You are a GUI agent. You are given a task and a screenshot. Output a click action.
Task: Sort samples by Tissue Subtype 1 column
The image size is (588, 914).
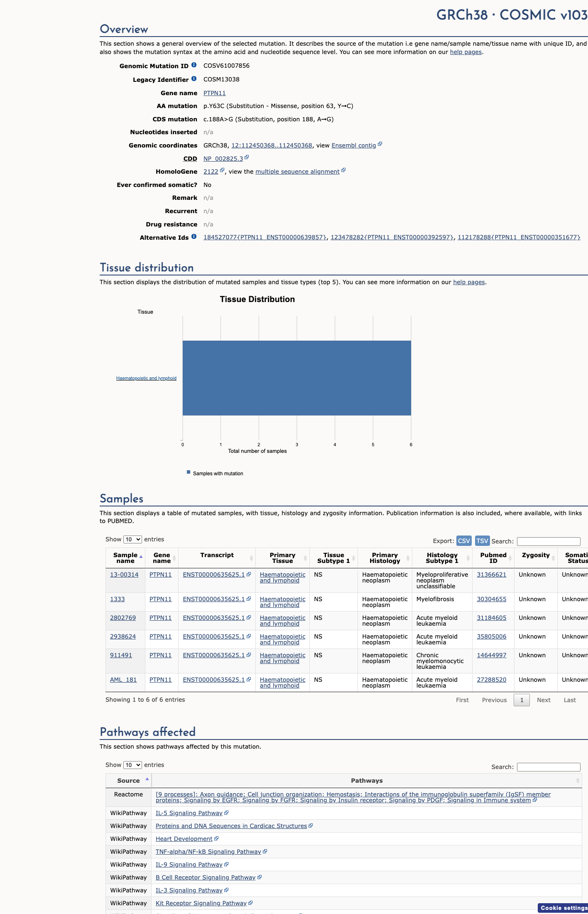pos(333,558)
